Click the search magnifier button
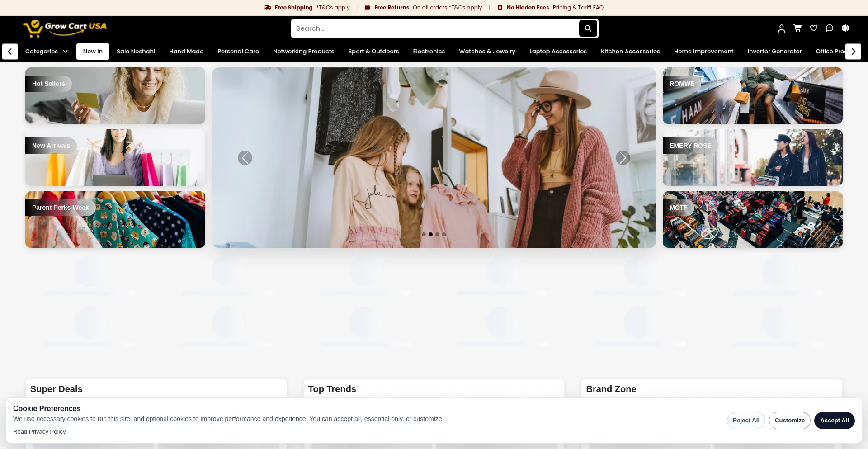Screen dimensions: 868x449 point(588,28)
